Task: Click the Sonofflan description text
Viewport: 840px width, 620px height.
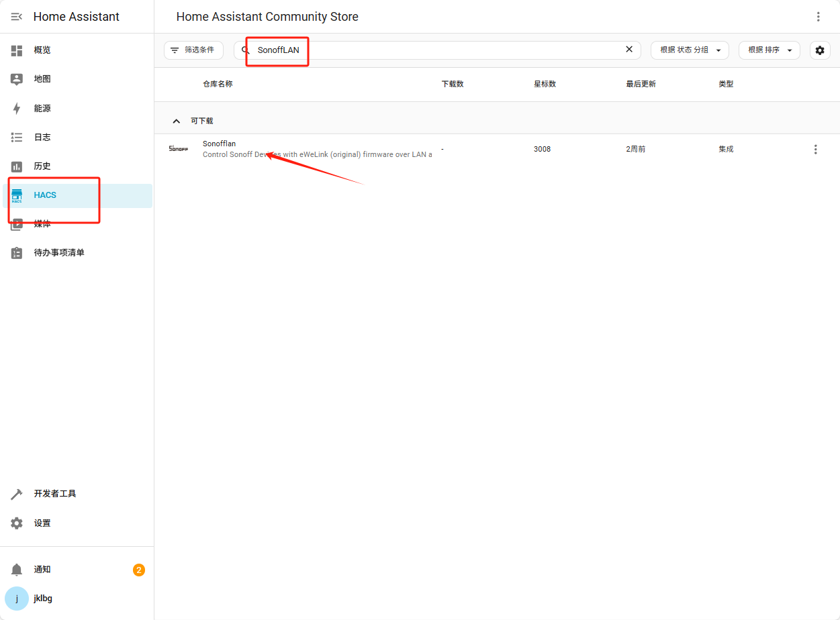Action: click(318, 155)
